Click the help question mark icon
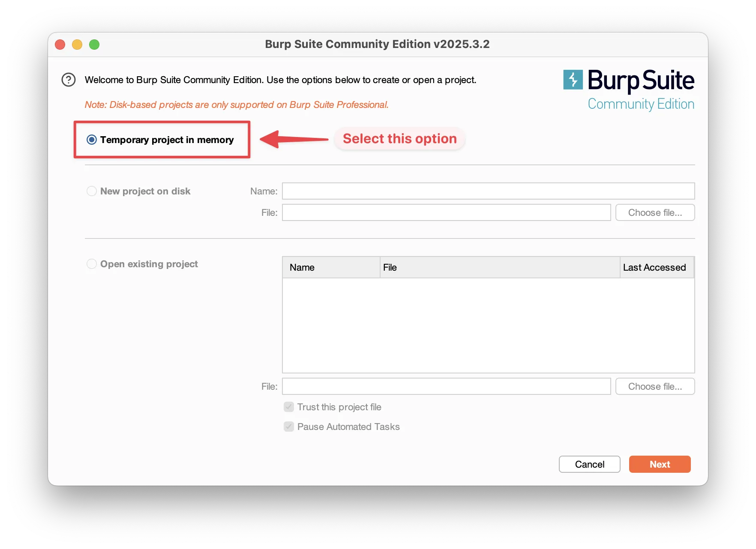The width and height of the screenshot is (756, 549). pos(69,80)
